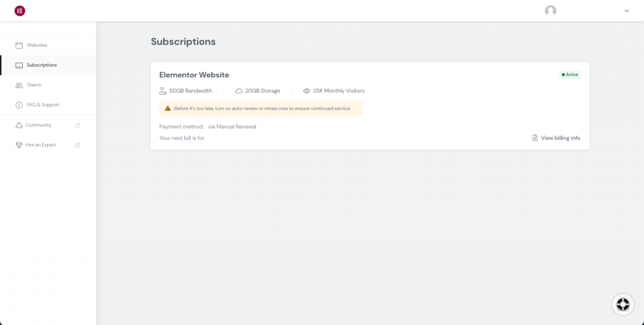Open the Websites menu item
The image size is (644, 325).
pyautogui.click(x=37, y=45)
